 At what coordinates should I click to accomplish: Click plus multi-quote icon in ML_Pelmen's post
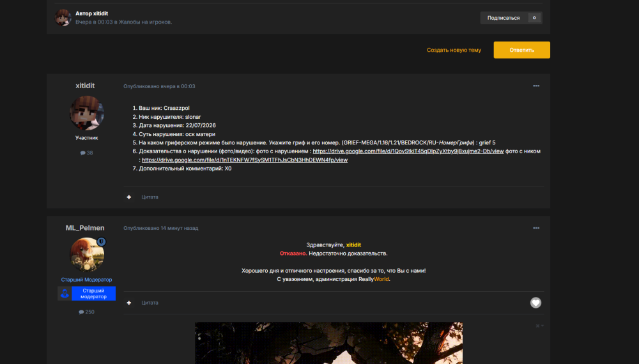[x=129, y=303]
